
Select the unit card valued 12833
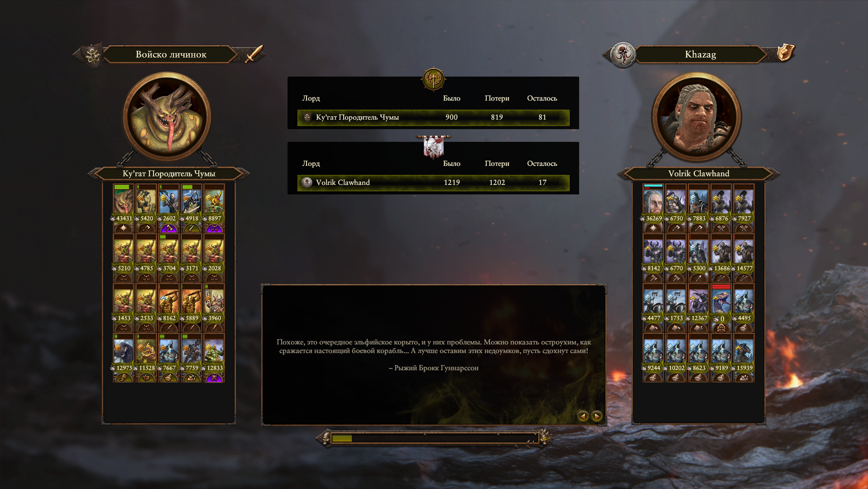point(214,358)
